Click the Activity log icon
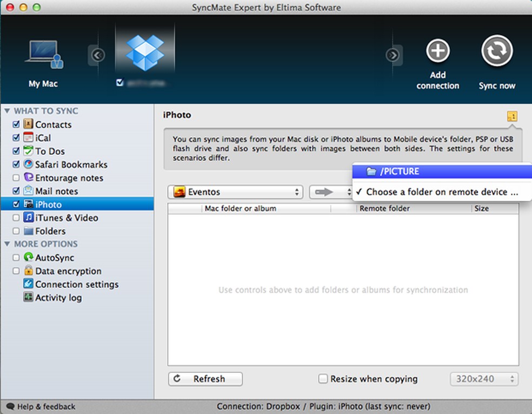 tap(28, 297)
